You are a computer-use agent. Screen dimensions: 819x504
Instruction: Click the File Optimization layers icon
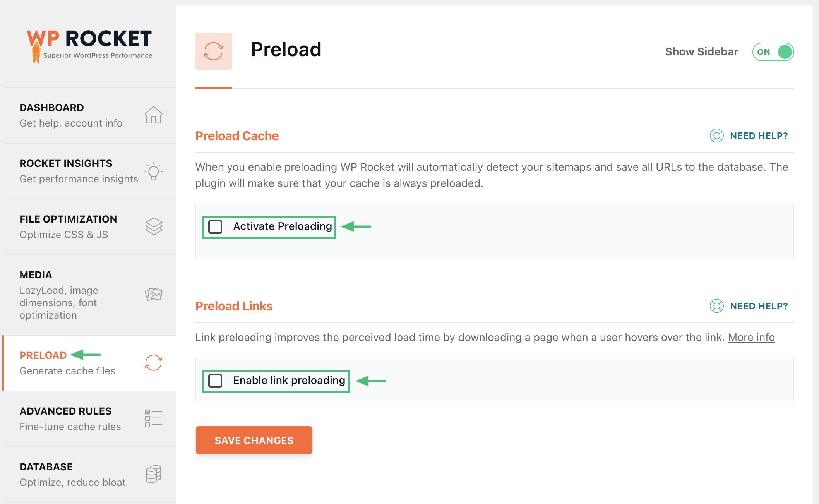pos(153,226)
